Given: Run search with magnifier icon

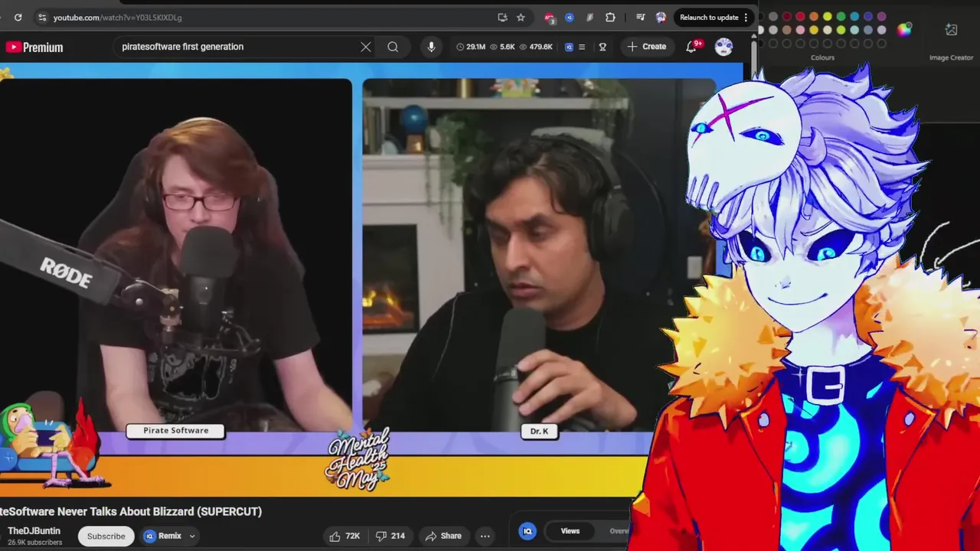Looking at the screenshot, I should 393,47.
